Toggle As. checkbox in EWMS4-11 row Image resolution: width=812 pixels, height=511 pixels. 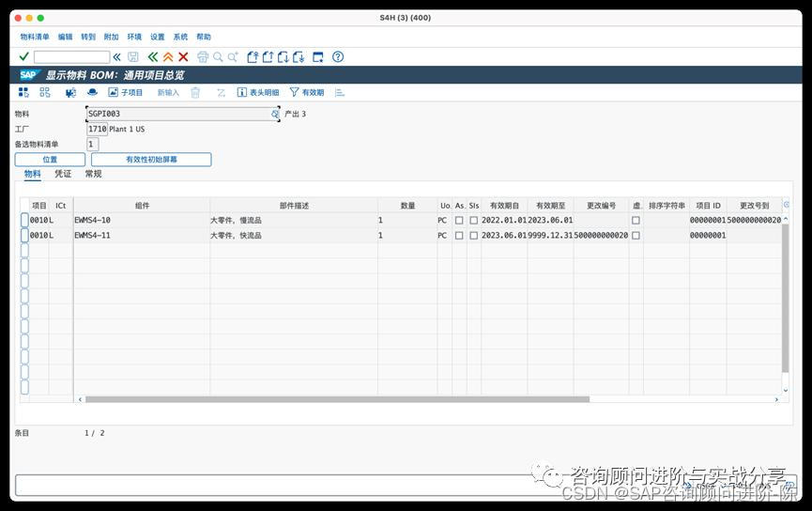coord(459,235)
